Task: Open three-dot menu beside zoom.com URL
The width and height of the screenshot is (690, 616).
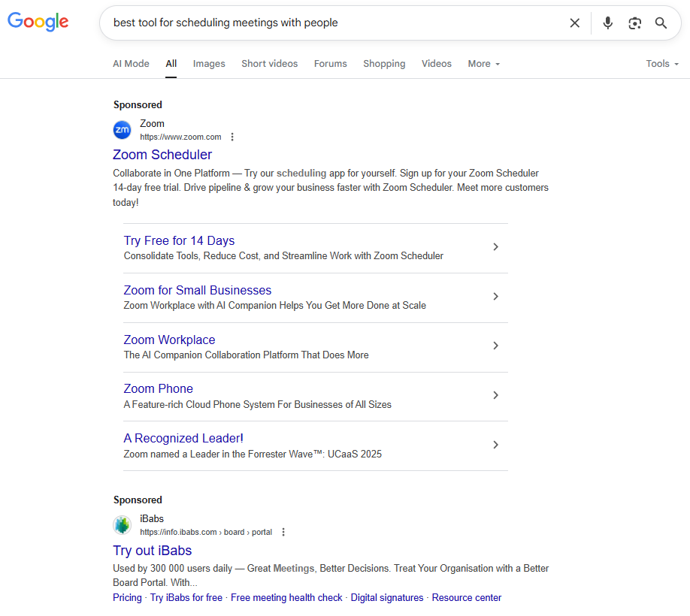Action: tap(232, 137)
